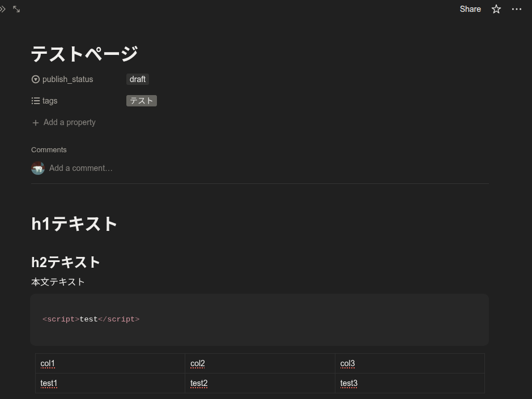Star this page as favorite
532x399 pixels.
[x=496, y=9]
